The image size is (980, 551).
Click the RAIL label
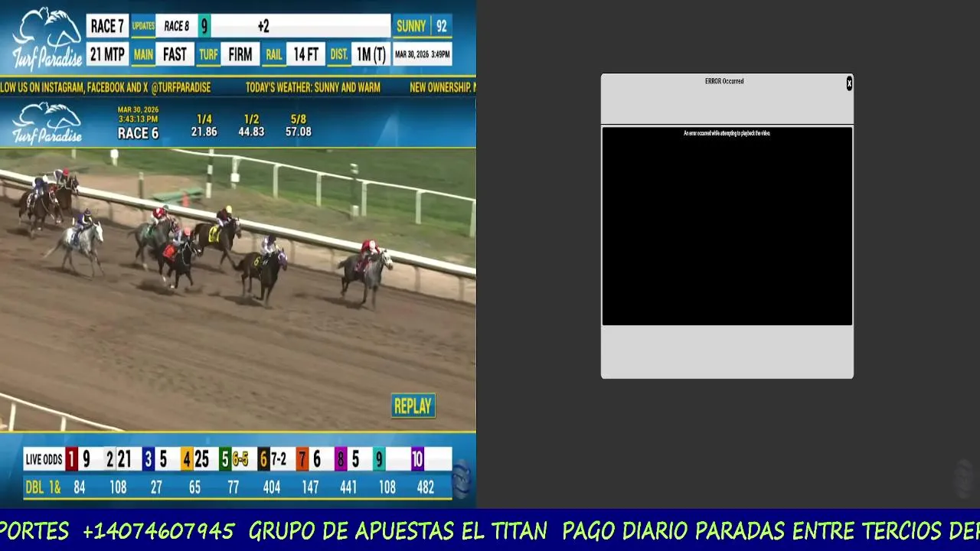(x=274, y=54)
